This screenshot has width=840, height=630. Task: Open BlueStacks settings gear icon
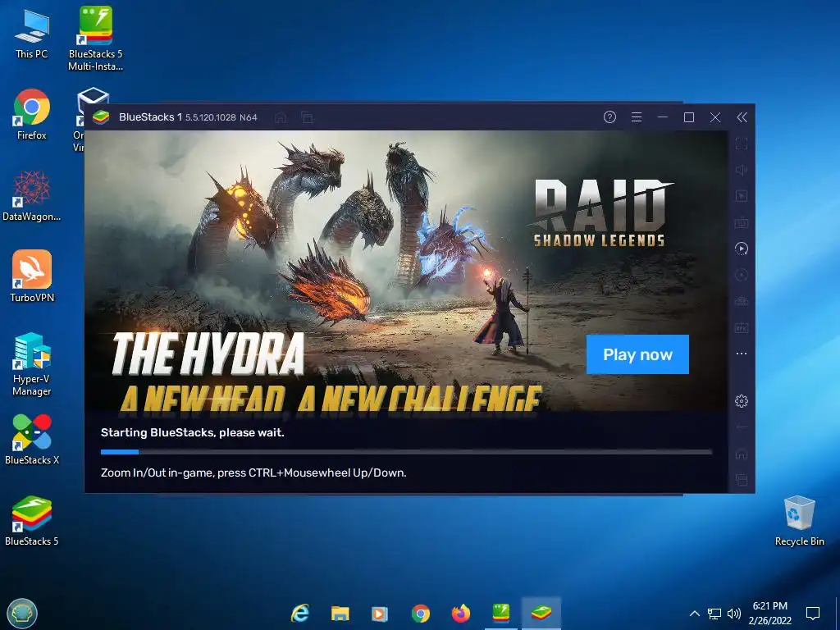tap(742, 400)
